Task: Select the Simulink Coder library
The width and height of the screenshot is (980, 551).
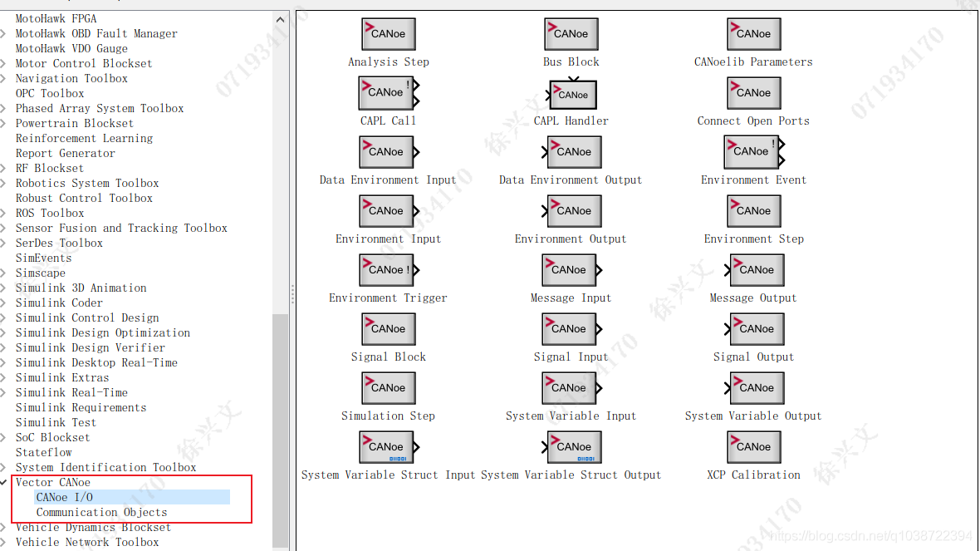Action: [59, 303]
